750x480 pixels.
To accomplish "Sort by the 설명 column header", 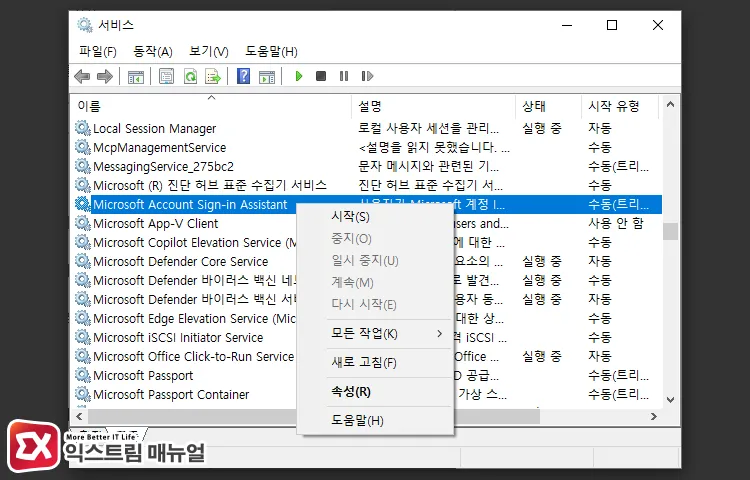I will (434, 106).
